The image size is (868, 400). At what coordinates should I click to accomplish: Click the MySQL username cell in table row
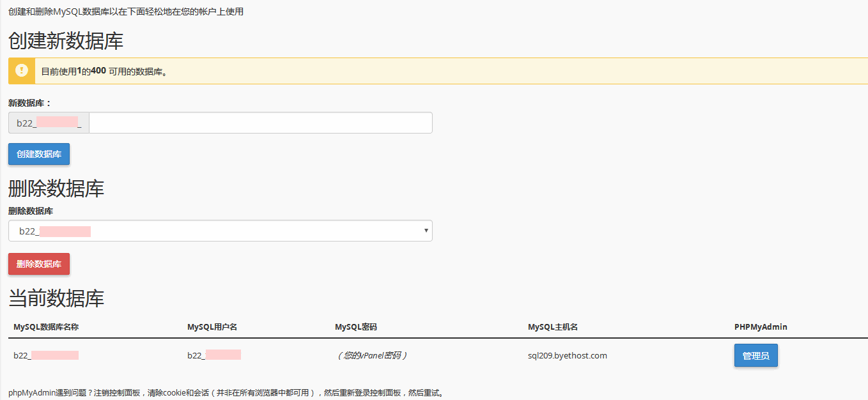click(x=214, y=355)
